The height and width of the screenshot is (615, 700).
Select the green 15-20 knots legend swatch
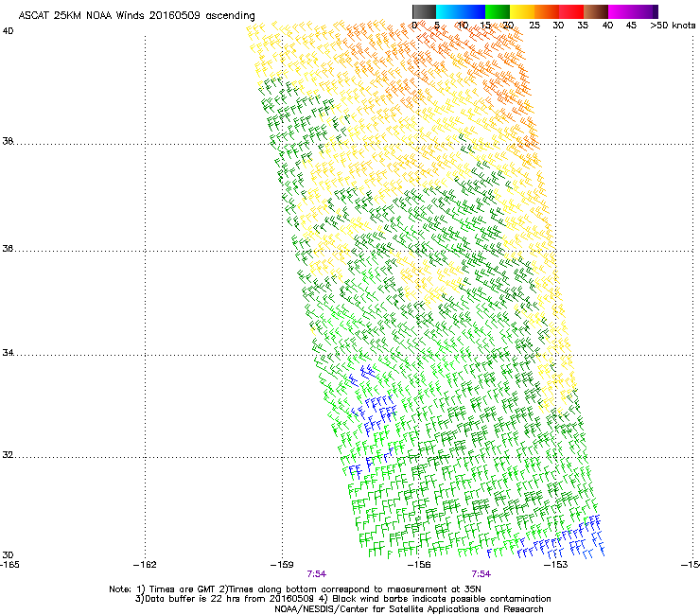pos(498,11)
